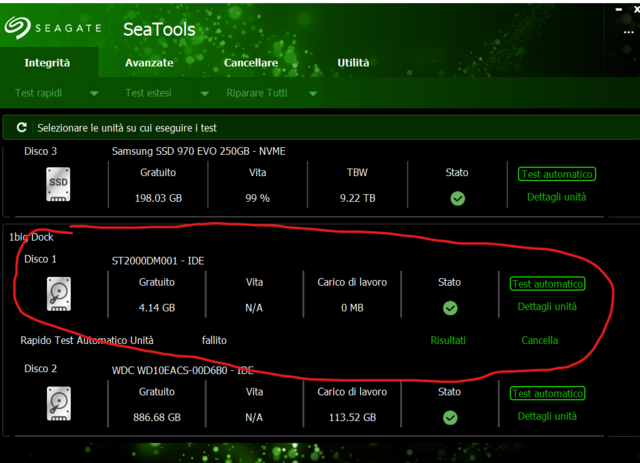The image size is (640, 463).
Task: Click the 'Disco 1' label
Action: (40, 259)
